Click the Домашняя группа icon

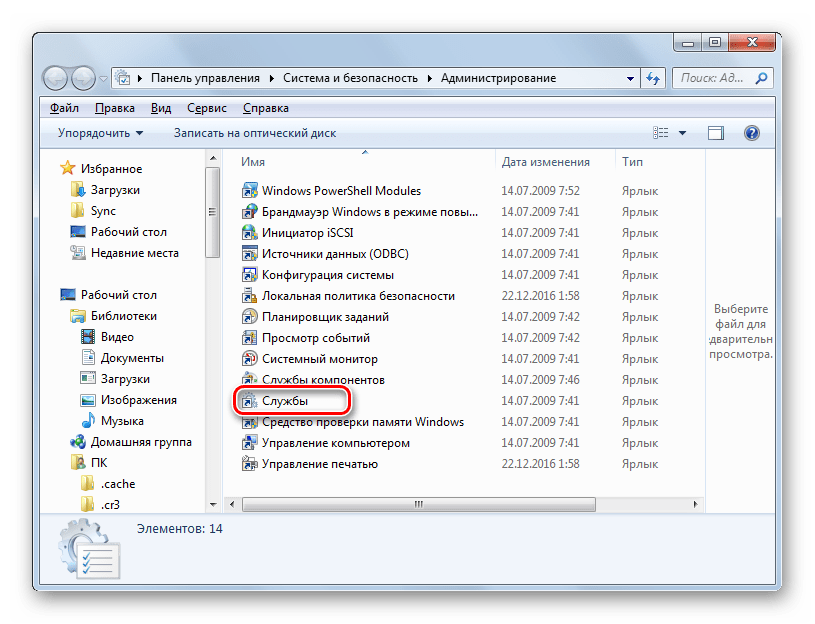point(78,442)
